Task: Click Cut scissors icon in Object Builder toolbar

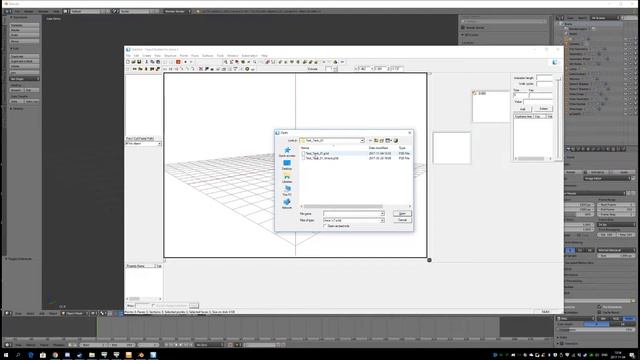Action: pyautogui.click(x=147, y=62)
